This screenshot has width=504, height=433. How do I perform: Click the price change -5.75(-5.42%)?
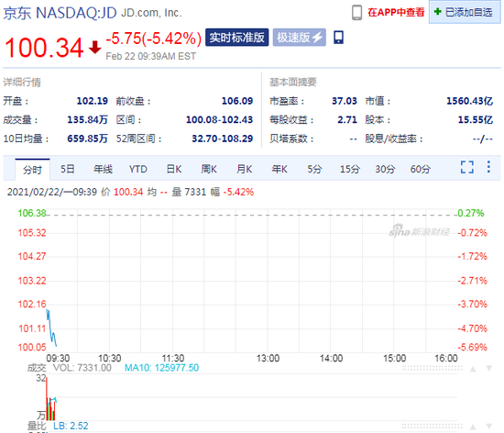tap(154, 39)
